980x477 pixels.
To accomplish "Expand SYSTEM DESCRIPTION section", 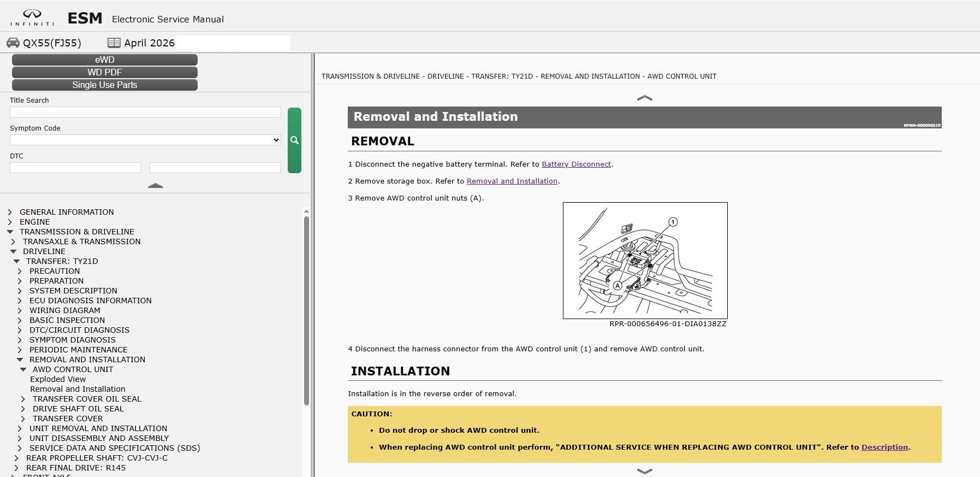I will coord(20,291).
